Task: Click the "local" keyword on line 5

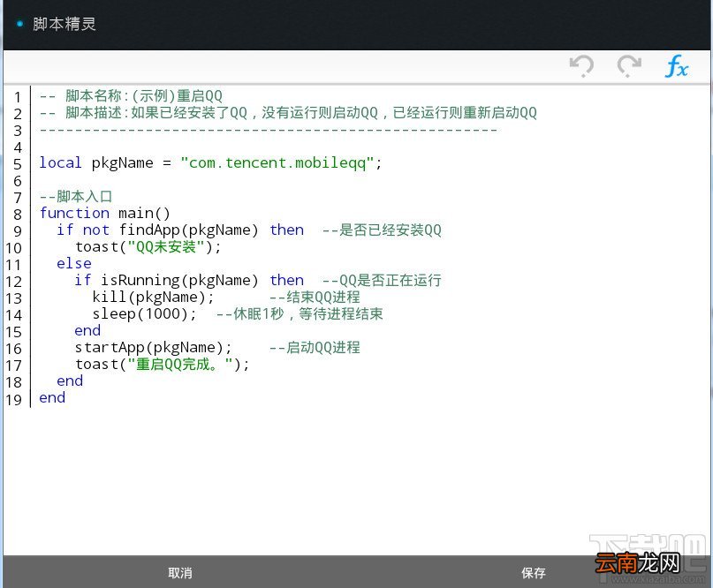Action: pyautogui.click(x=60, y=162)
